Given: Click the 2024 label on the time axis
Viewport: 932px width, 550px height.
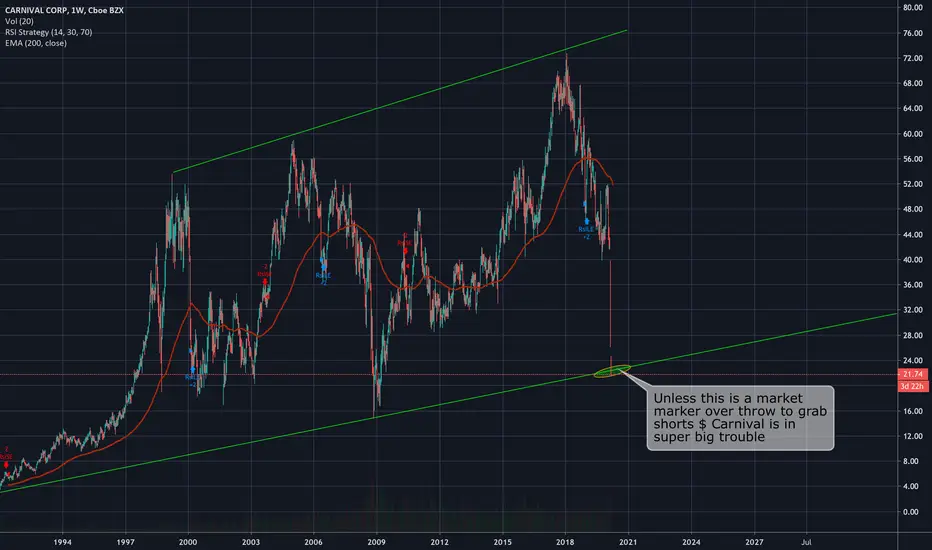Looking at the screenshot, I should coord(691,542).
